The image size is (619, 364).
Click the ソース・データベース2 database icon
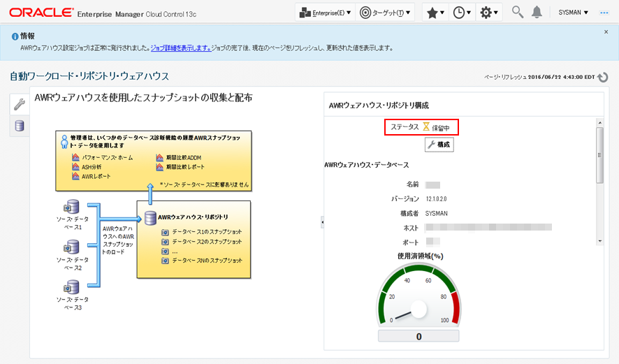coord(72,247)
